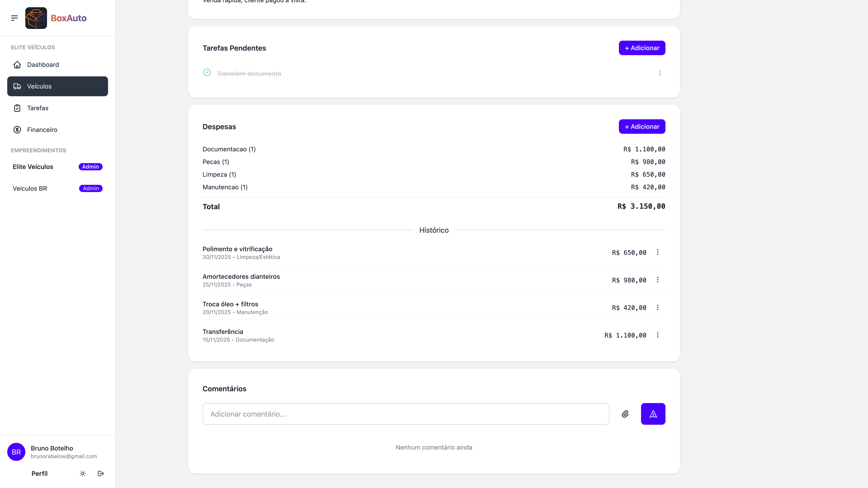
Task: Open options for Transferência expense
Action: 657,335
